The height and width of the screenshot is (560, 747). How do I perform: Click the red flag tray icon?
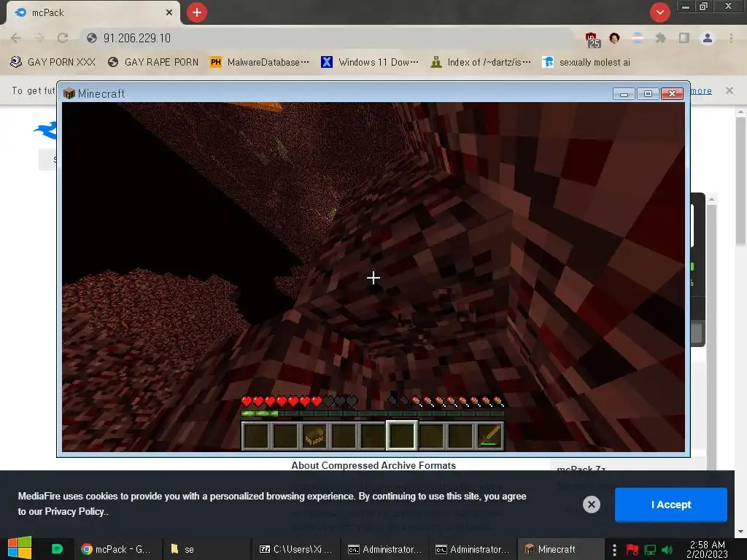click(632, 550)
